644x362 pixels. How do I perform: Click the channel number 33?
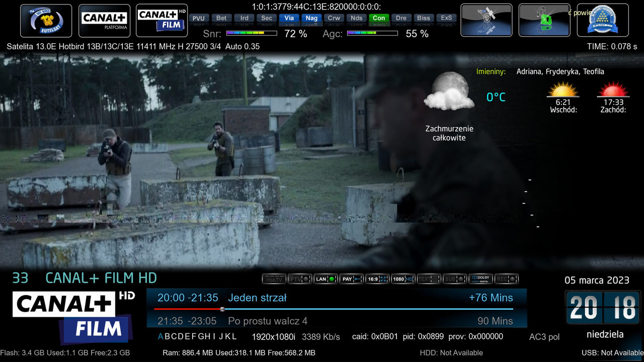tap(20, 278)
